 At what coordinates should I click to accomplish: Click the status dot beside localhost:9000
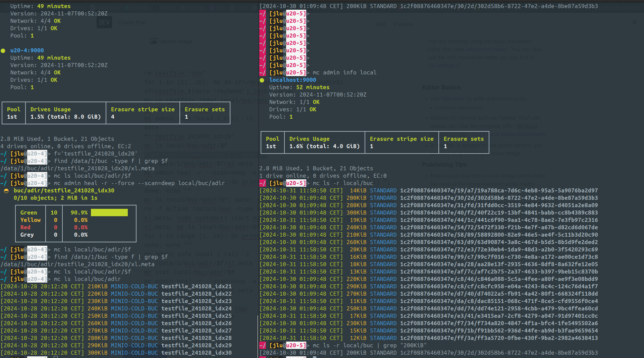[x=262, y=80]
